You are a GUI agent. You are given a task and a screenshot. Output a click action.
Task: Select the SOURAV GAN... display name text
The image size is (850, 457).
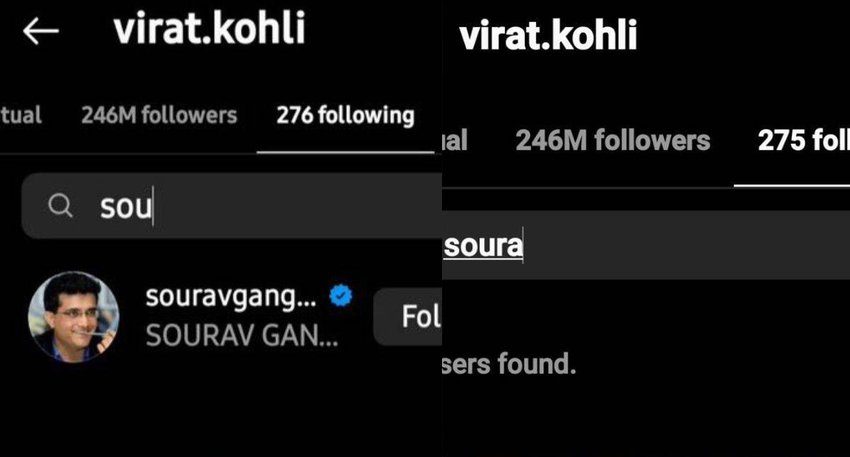[242, 336]
